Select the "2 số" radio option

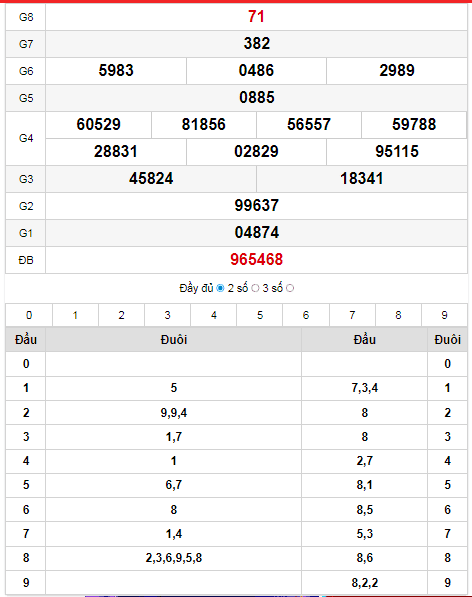[255, 289]
